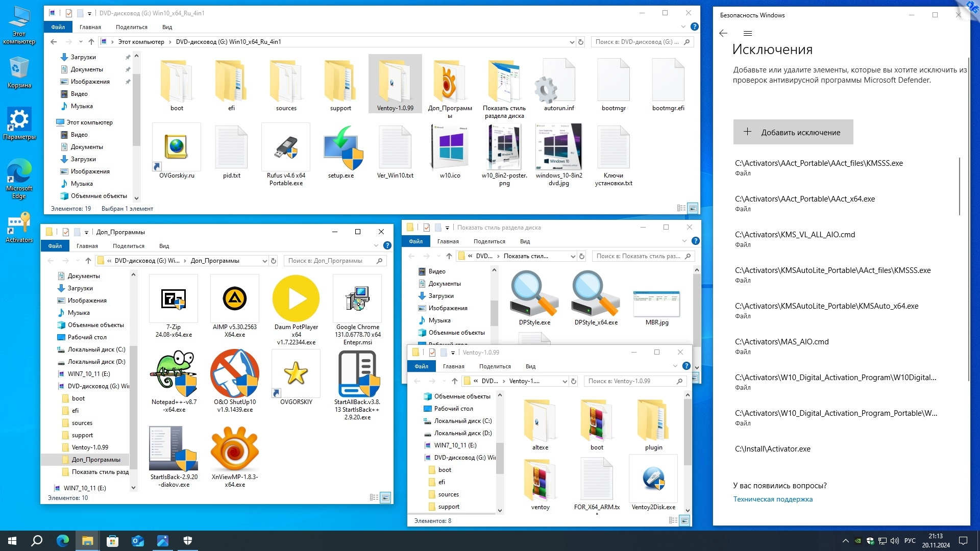
Task: Open the Поделиться tab in Ventoy-1.0.99 window
Action: click(495, 366)
